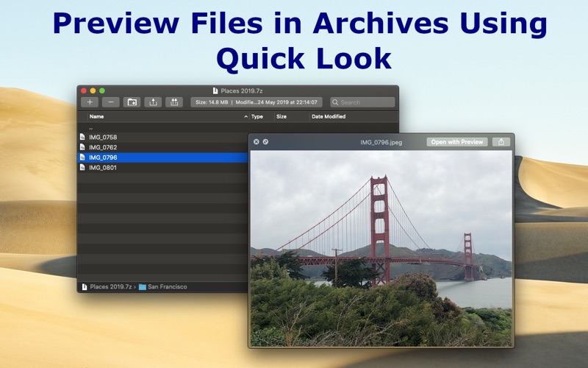588x368 pixels.
Task: Click the IMG_0796.jpeg title in Quick Look
Action: coord(381,142)
